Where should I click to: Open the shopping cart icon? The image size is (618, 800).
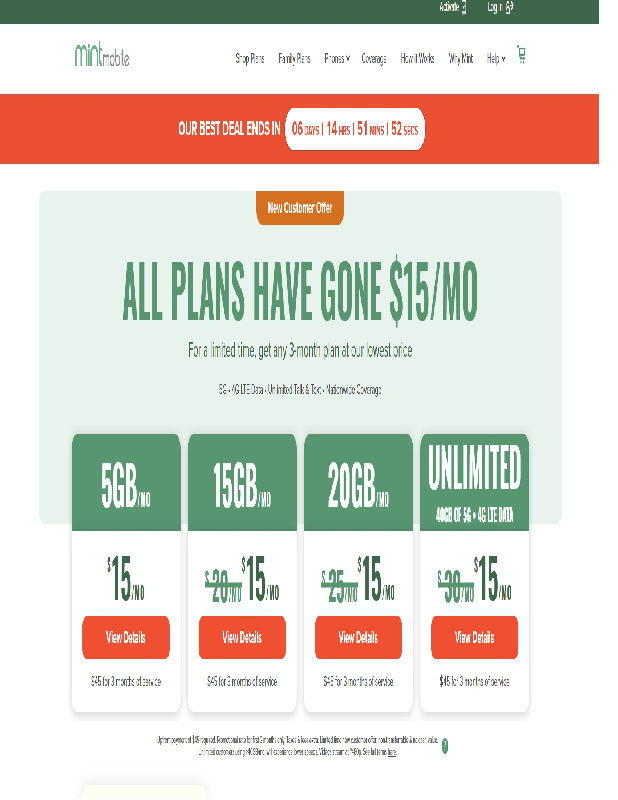521,55
